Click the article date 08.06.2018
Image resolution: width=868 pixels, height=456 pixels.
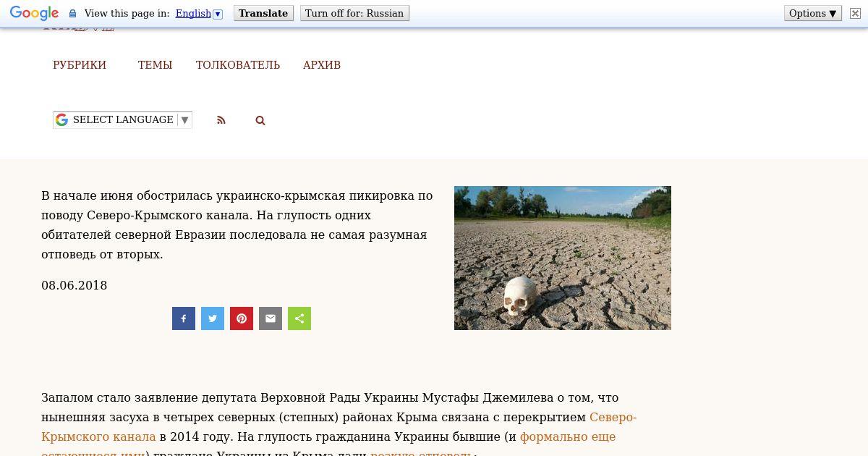pos(75,285)
